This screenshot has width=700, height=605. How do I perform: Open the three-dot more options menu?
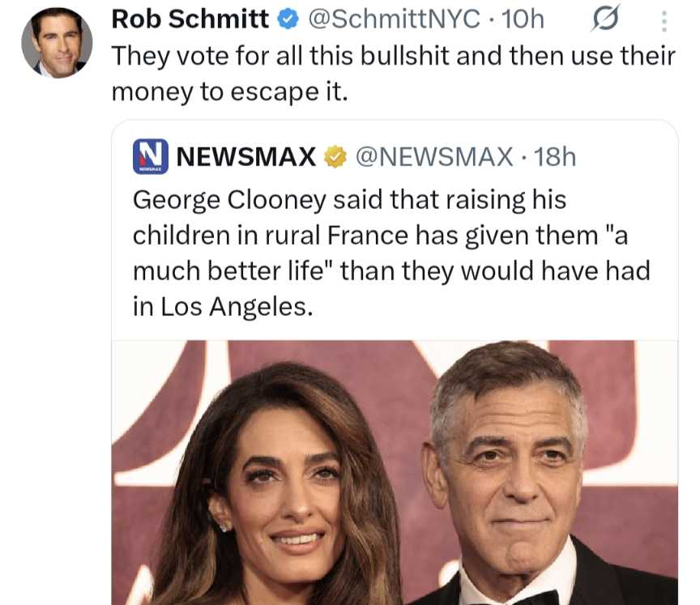tap(664, 20)
